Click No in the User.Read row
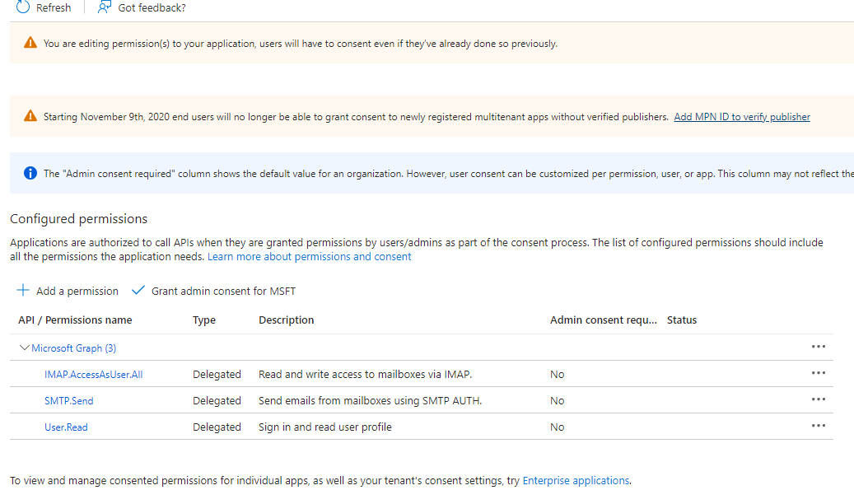Image resolution: width=854 pixels, height=504 pixels. click(x=558, y=427)
